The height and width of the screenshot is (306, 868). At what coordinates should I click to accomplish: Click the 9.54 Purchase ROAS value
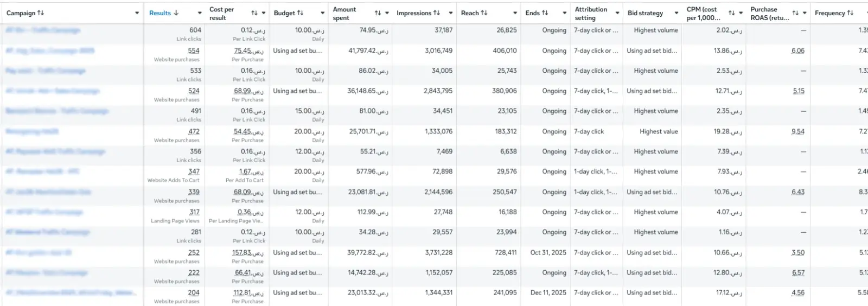coord(798,131)
